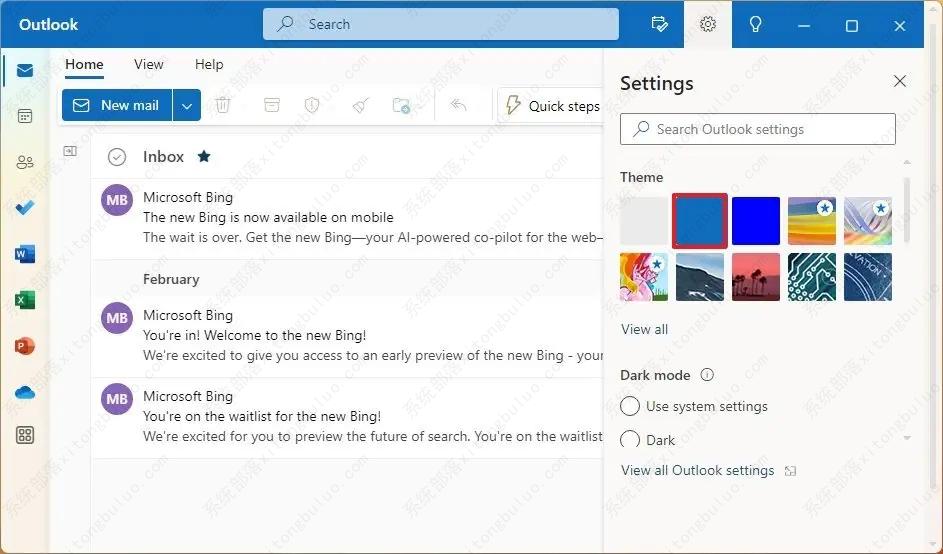Select the bright royal blue theme swatch
Viewport: 943px width, 554px height.
tap(755, 221)
